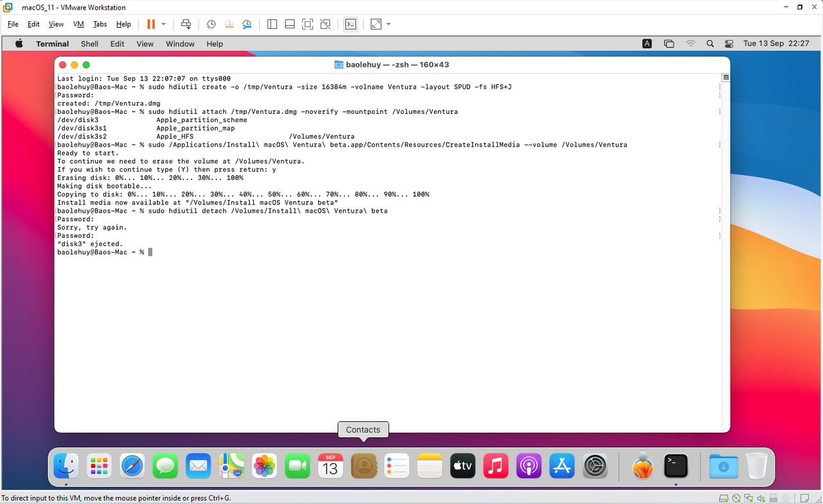Click the baolehuy folder proxy icon in title

(x=339, y=65)
